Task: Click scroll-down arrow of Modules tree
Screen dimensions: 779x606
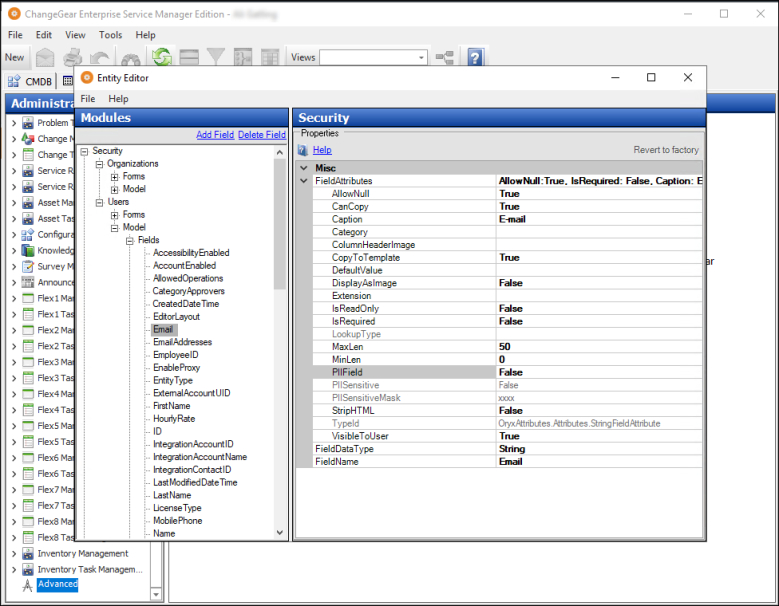Action: point(280,532)
